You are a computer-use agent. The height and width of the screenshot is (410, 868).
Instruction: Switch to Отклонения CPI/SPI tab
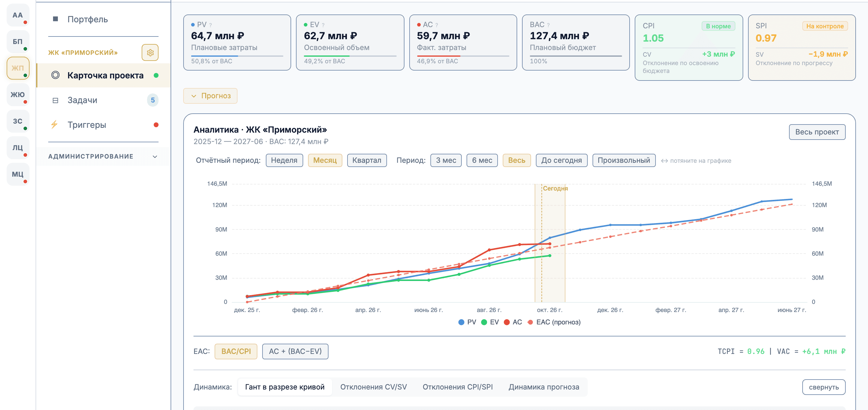click(458, 387)
